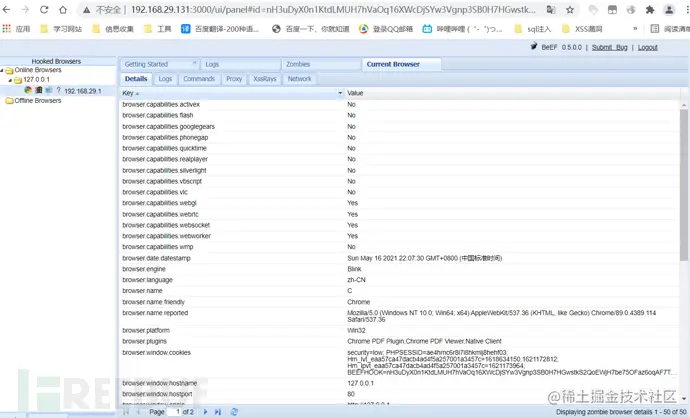This screenshot has width=690, height=418.
Task: Click the details grid vertical scrollbar
Action: (684, 185)
